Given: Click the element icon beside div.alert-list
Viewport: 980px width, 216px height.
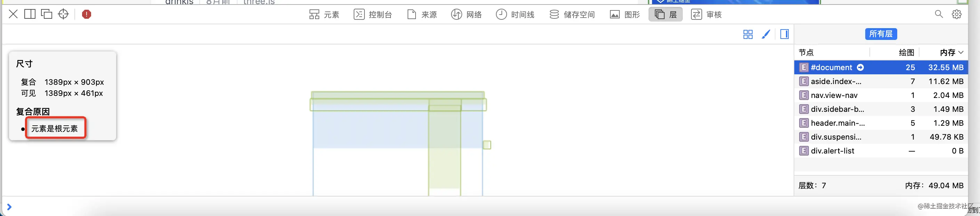Looking at the screenshot, I should [803, 151].
